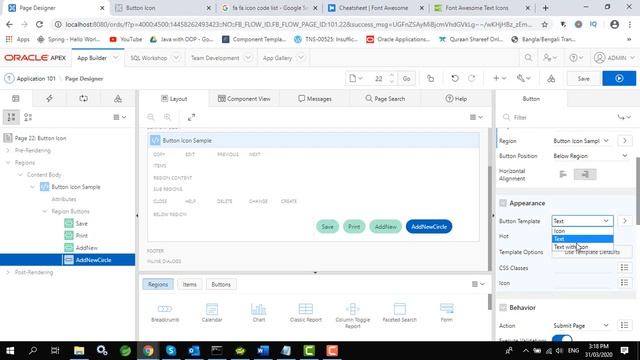Viewport: 640px width, 360px height.
Task: Collapse Region Buttons node
Action: [44, 211]
